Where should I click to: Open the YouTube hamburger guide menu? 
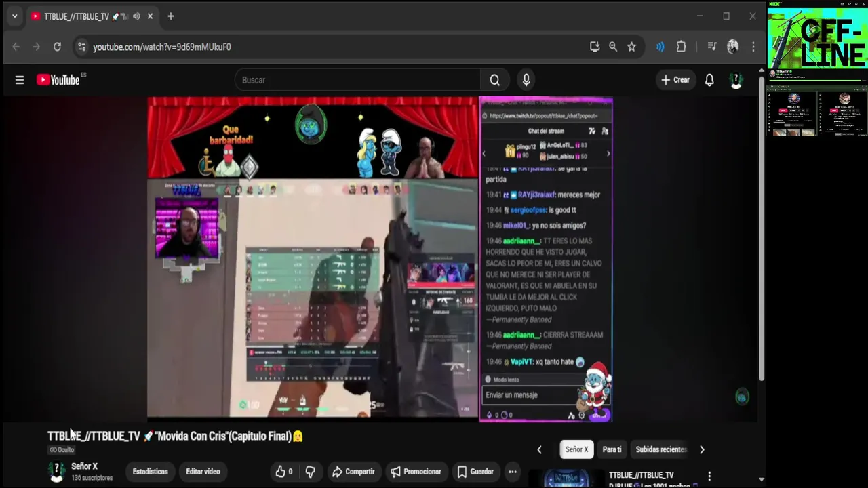20,80
